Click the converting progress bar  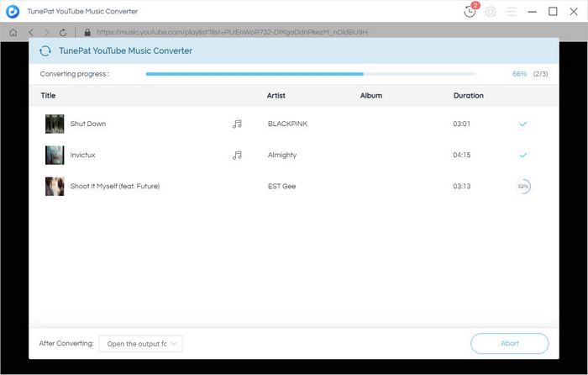click(311, 74)
